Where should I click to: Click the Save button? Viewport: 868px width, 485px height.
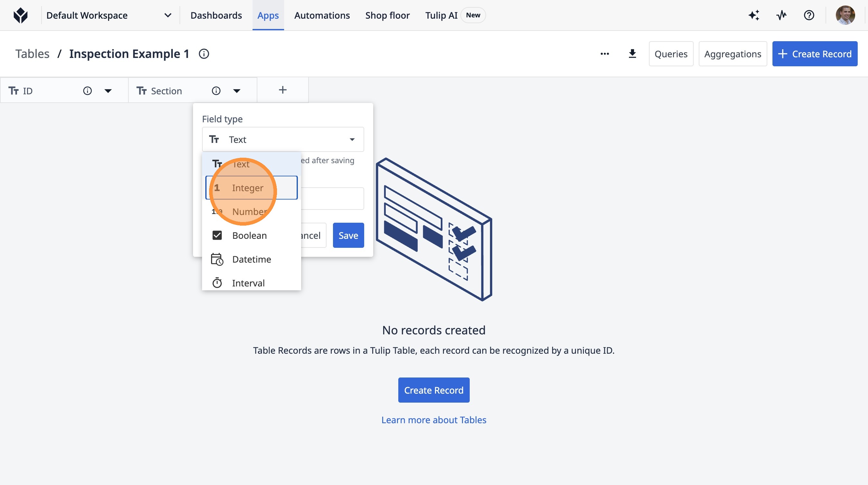(348, 235)
